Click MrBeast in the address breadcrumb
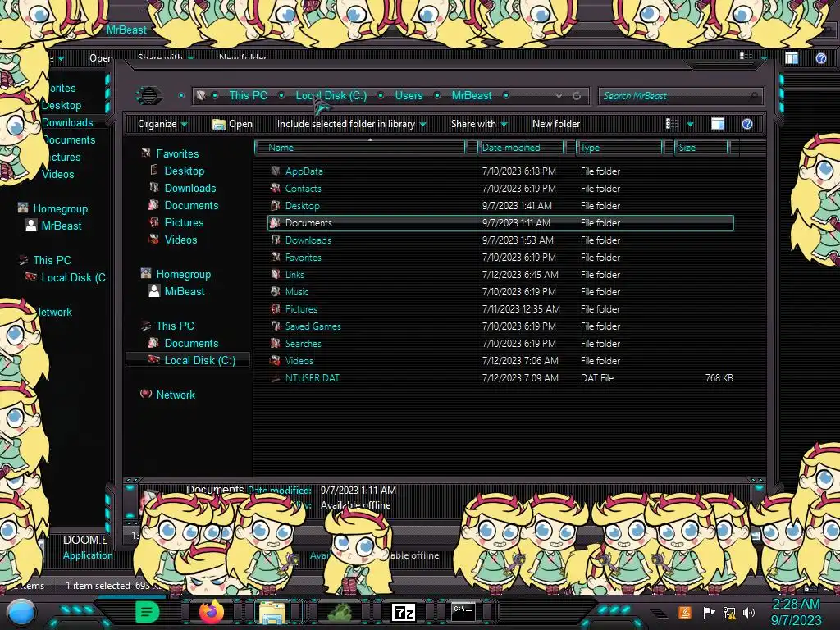Viewport: 840px width, 630px height. point(472,95)
